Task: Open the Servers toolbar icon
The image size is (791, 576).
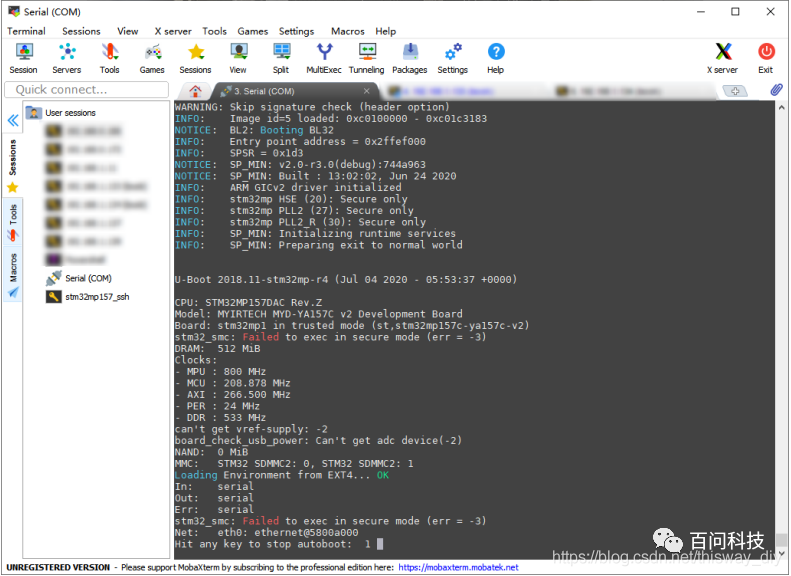Action: pyautogui.click(x=67, y=58)
